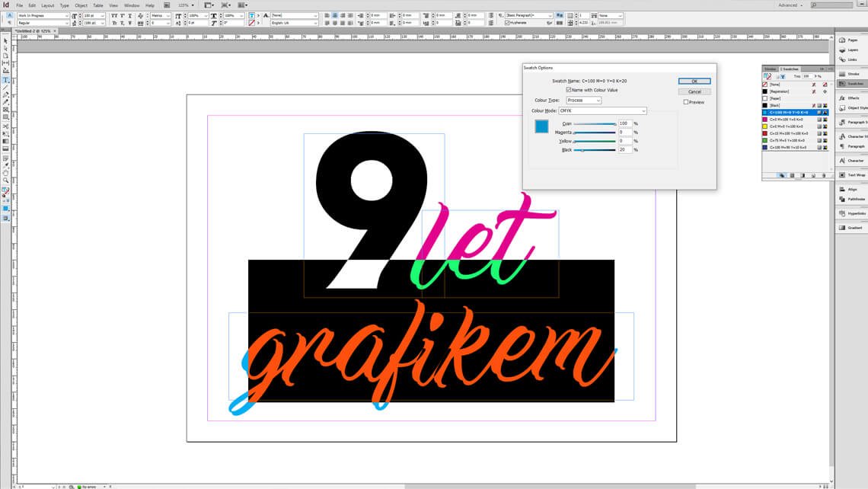Select the [Paper] swatch

795,98
